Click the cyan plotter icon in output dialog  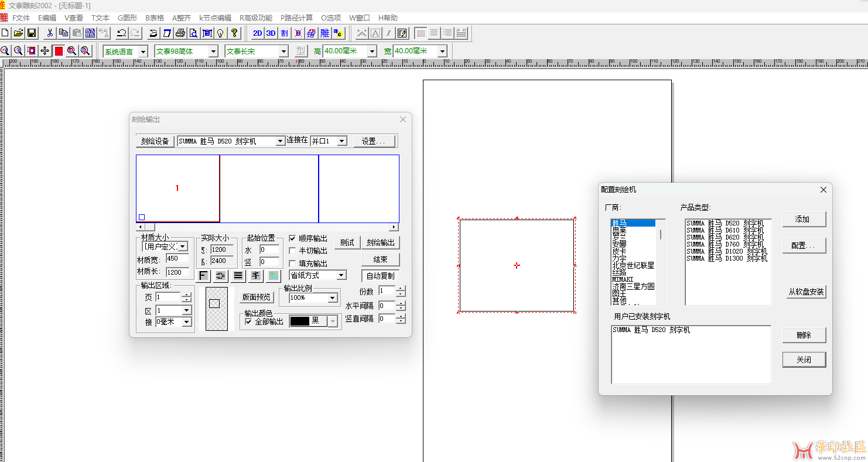[274, 275]
